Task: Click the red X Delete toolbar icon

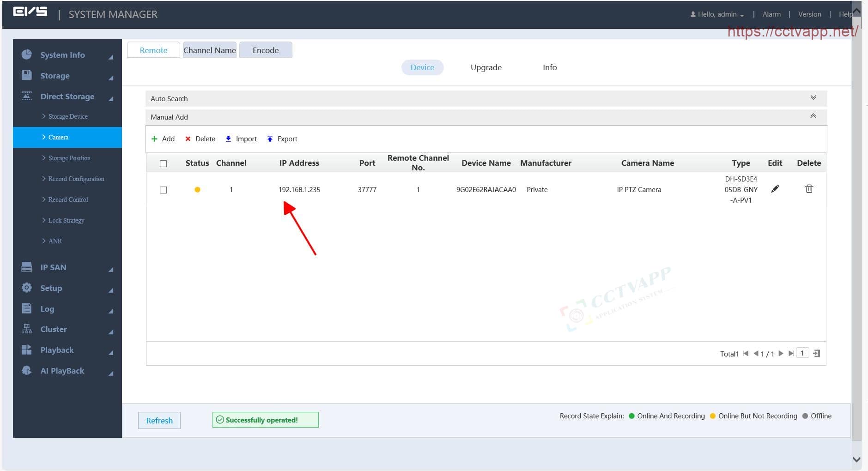Action: (x=188, y=139)
